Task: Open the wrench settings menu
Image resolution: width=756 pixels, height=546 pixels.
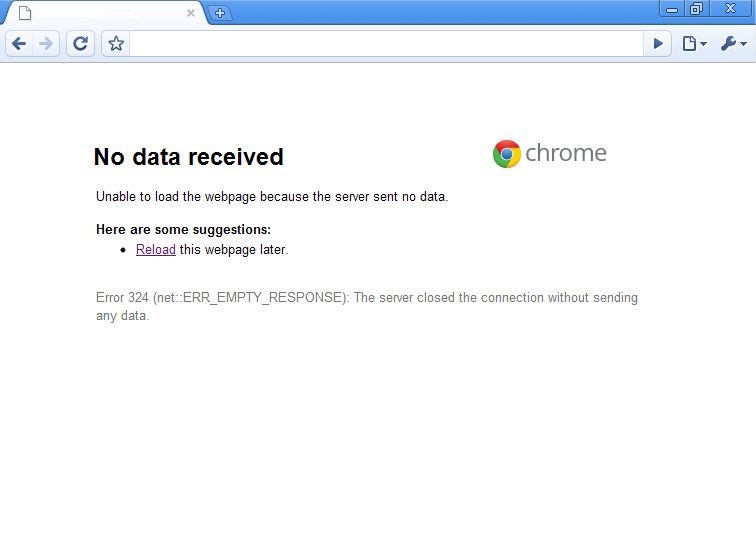Action: point(733,44)
